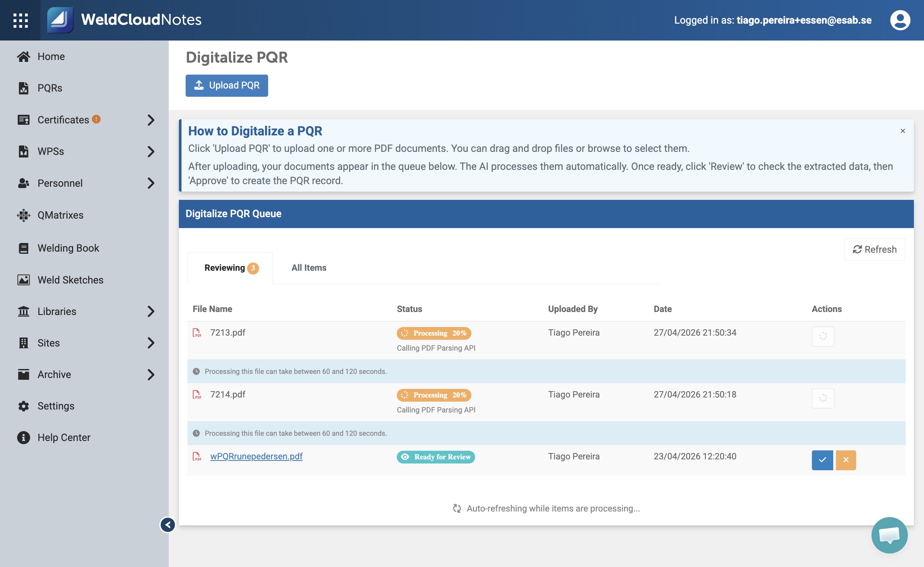Click the Date column header
The image size is (924, 567).
tap(663, 309)
